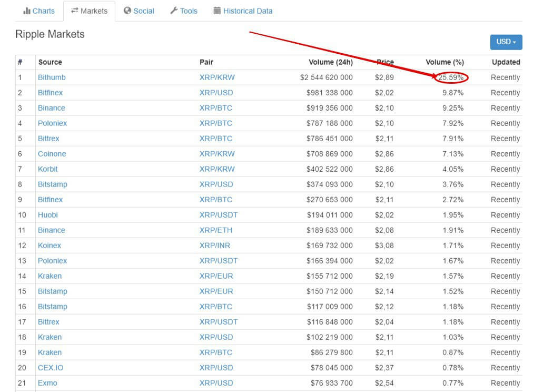Open the XRP/KRW pair for Bithumb
This screenshot has height=392, width=543.
pos(217,77)
